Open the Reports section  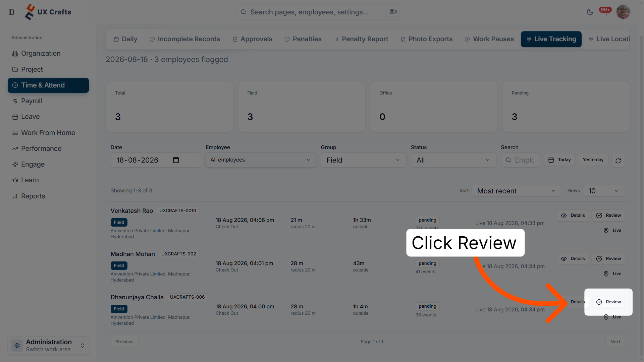pyautogui.click(x=48, y=196)
